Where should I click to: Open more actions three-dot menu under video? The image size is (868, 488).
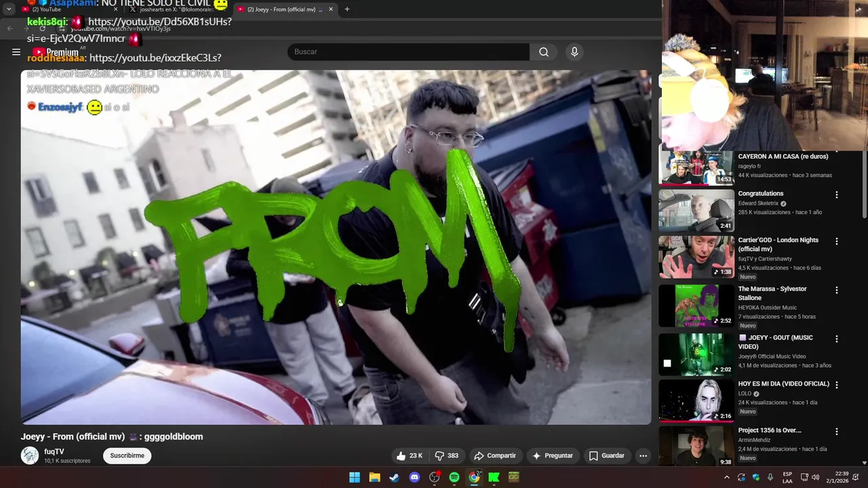point(643,455)
